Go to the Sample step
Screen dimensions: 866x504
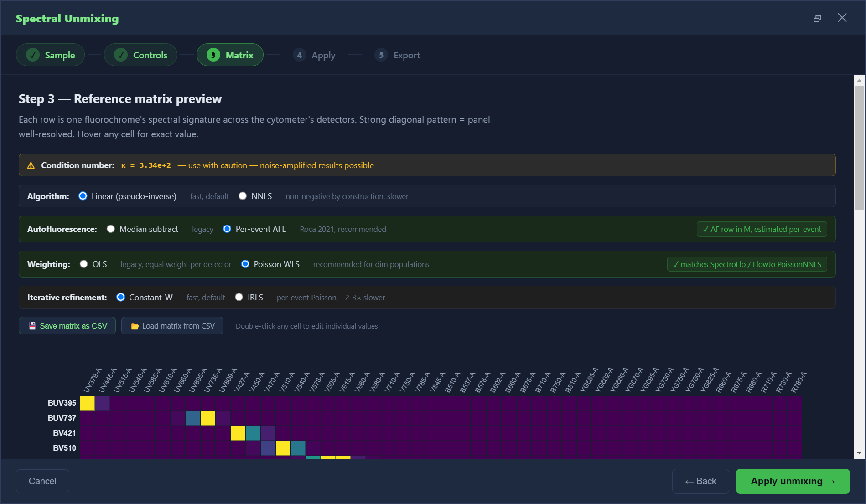[51, 55]
